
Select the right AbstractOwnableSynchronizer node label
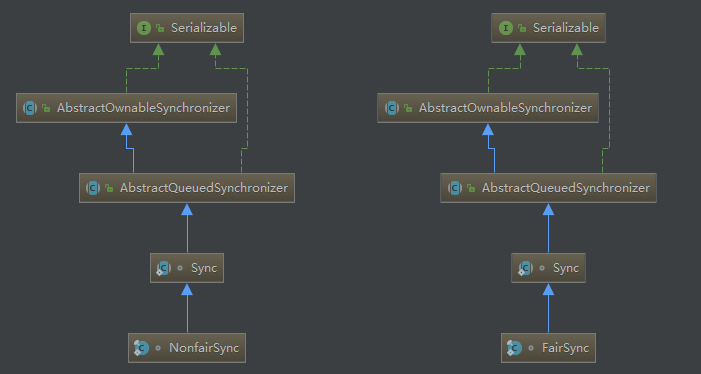pos(505,108)
